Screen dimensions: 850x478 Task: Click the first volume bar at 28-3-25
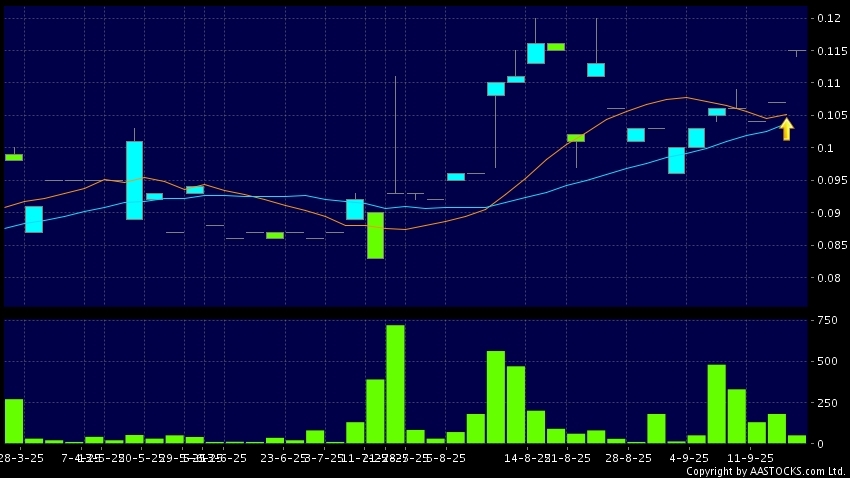[x=14, y=421]
